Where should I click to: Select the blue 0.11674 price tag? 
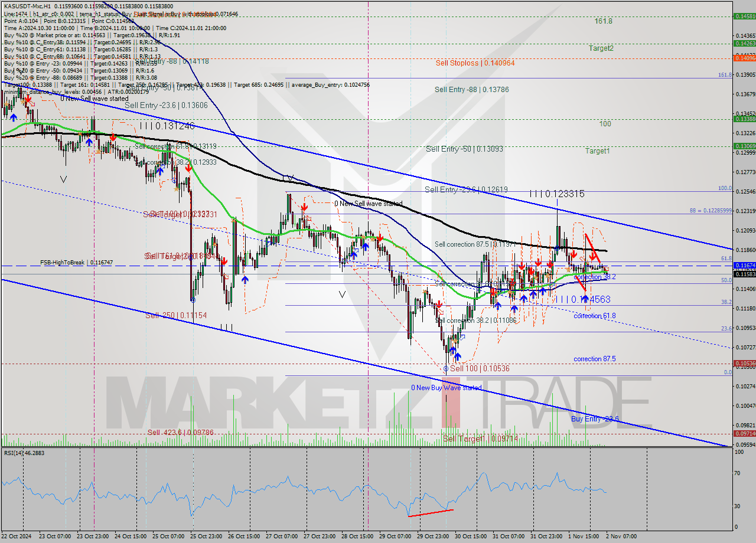(x=744, y=266)
